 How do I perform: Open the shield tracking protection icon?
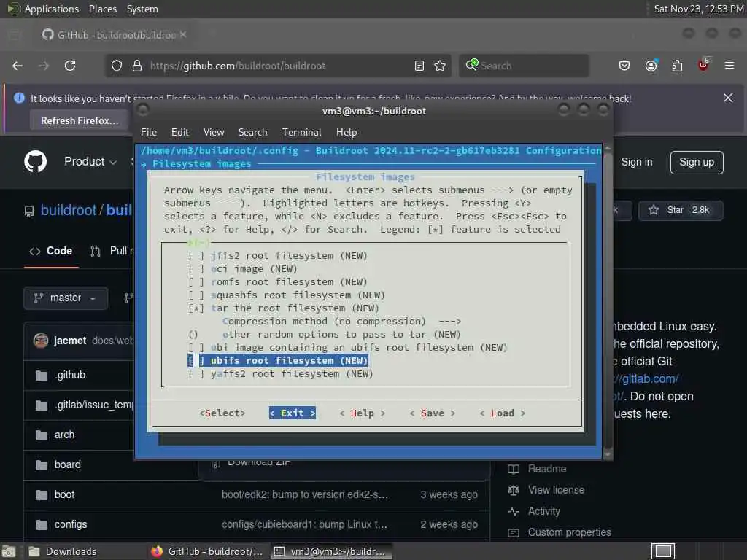click(117, 66)
